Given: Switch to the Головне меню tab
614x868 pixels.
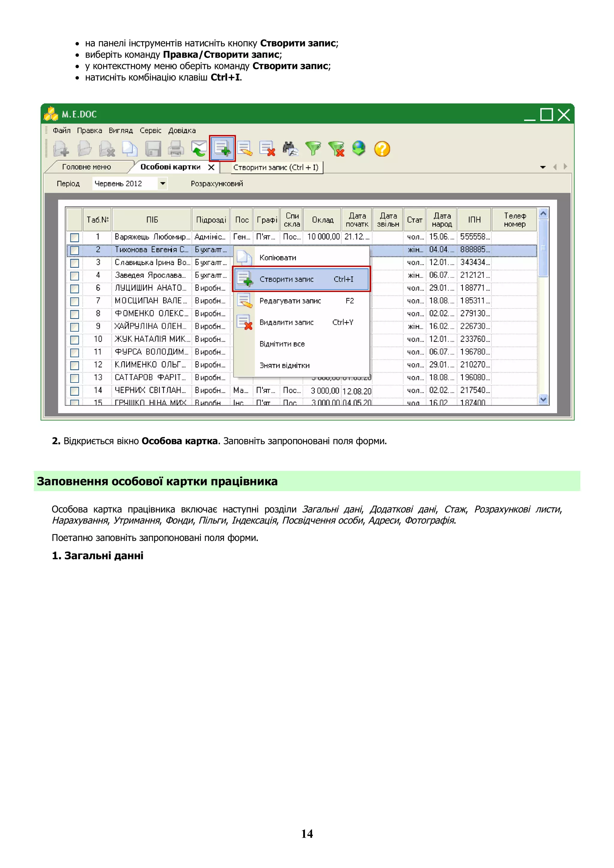Looking at the screenshot, I should 86,167.
